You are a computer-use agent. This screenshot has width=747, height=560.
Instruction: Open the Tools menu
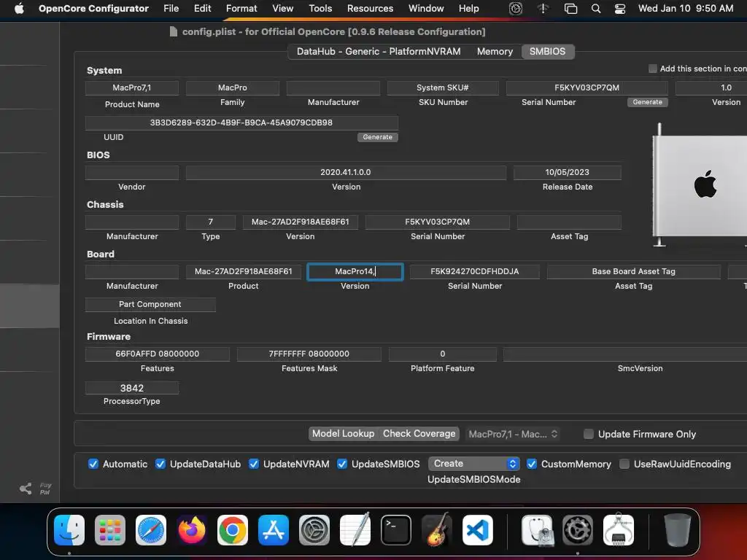(320, 9)
